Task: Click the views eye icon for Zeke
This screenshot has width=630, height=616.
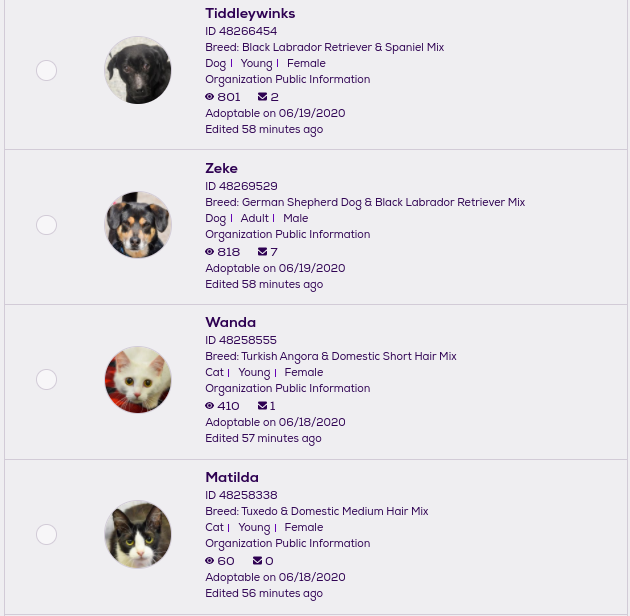Action: point(210,252)
